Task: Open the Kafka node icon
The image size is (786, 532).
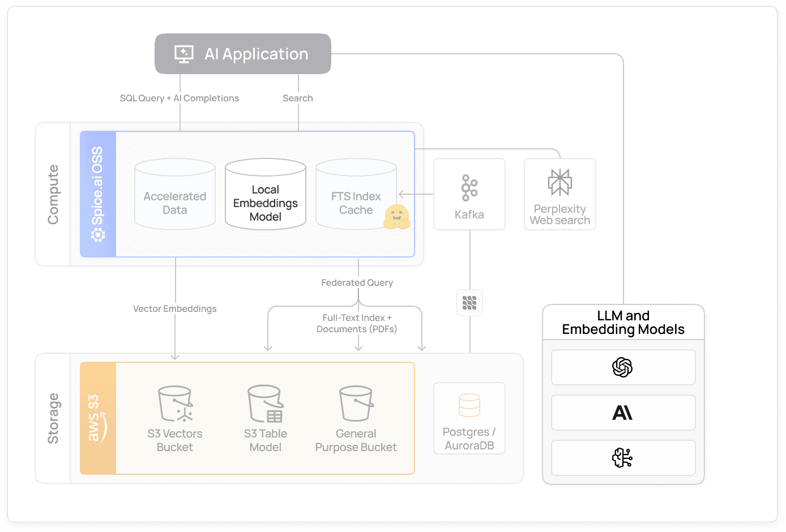Action: tap(469, 188)
